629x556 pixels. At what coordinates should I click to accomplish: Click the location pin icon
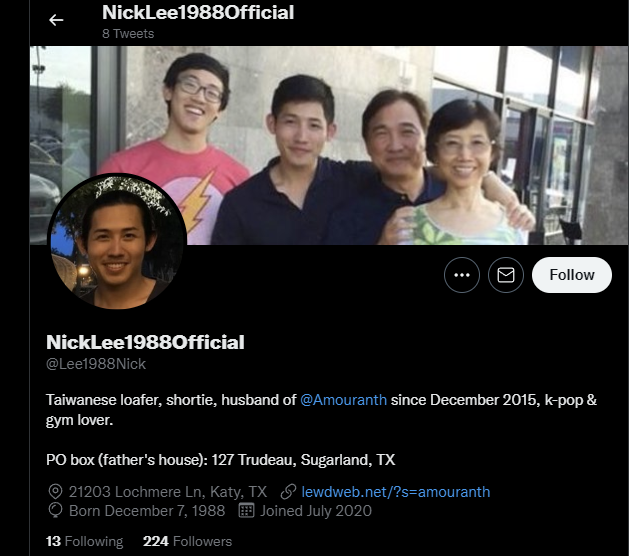coord(55,492)
